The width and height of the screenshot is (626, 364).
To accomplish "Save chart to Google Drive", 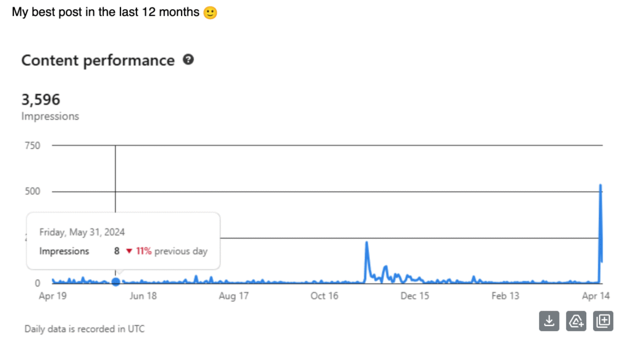I will coord(576,321).
